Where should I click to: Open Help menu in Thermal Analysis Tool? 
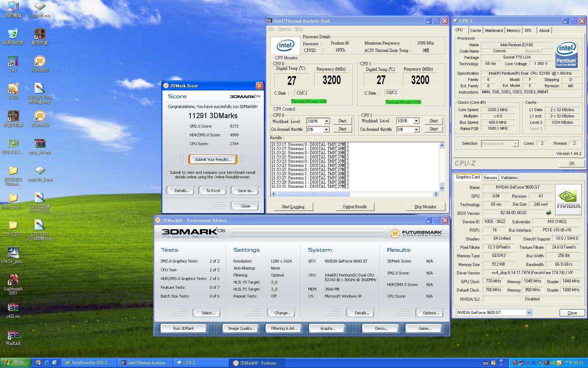coord(299,29)
